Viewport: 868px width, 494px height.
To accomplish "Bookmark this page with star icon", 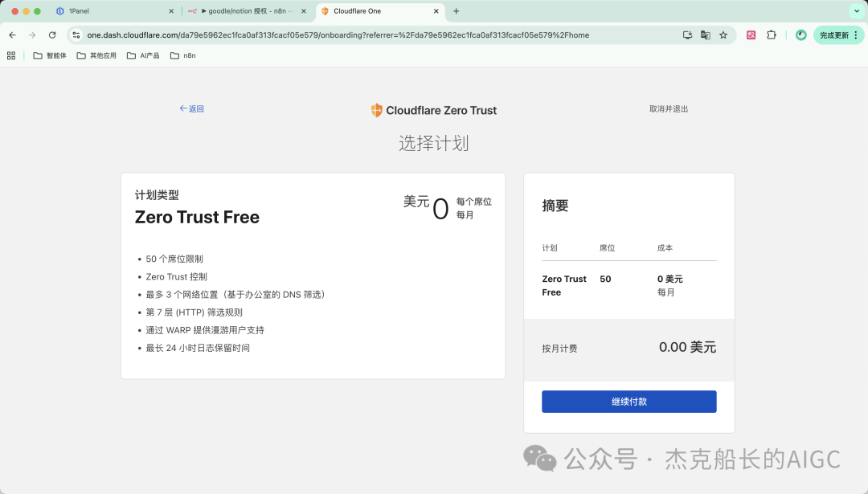I will pyautogui.click(x=723, y=35).
